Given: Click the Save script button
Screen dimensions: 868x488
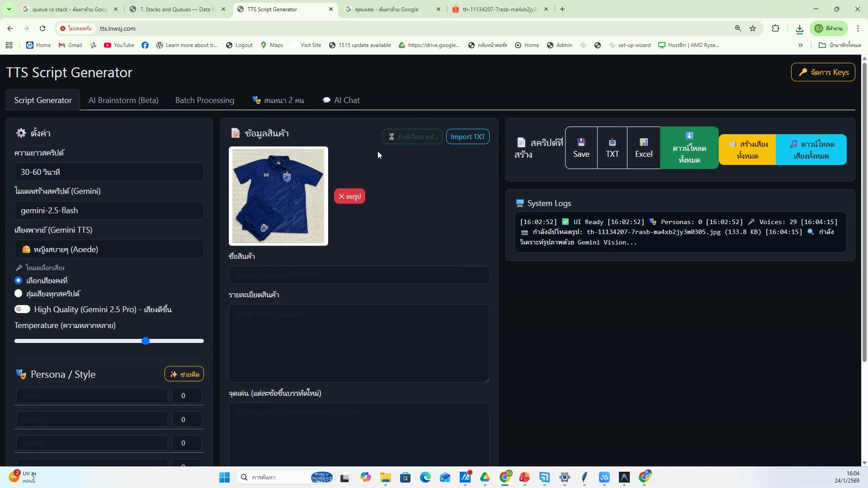Looking at the screenshot, I should (x=581, y=148).
